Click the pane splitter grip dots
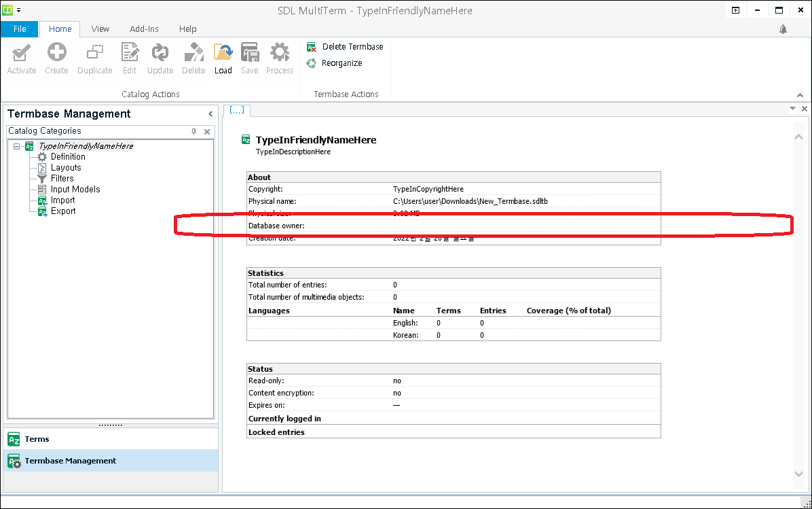The width and height of the screenshot is (812, 509). [x=111, y=425]
